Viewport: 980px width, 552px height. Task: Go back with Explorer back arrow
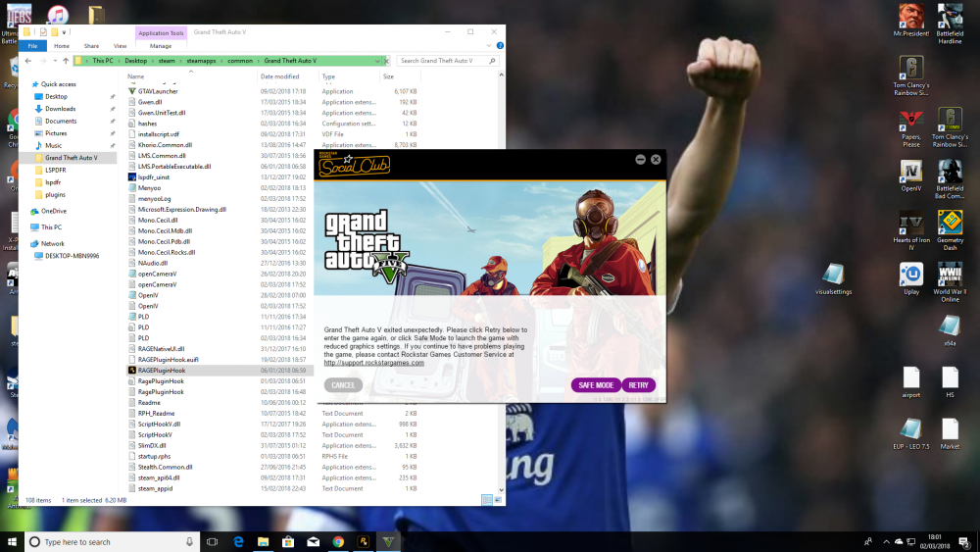pos(28,61)
